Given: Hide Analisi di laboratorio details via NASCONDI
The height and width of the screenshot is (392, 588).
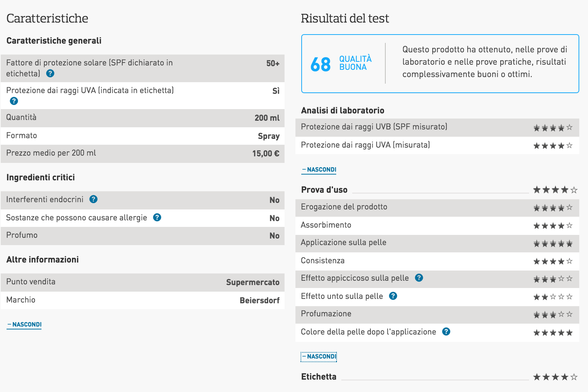Looking at the screenshot, I should click(319, 169).
